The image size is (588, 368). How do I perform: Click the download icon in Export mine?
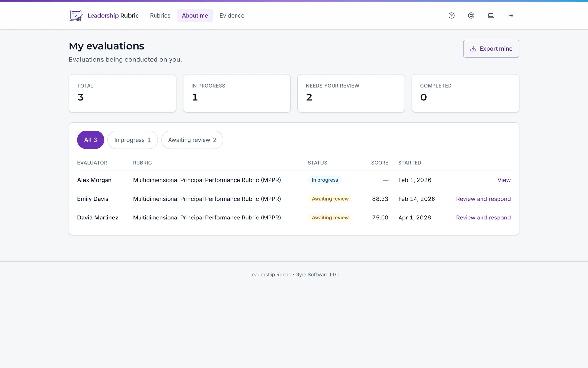(473, 49)
